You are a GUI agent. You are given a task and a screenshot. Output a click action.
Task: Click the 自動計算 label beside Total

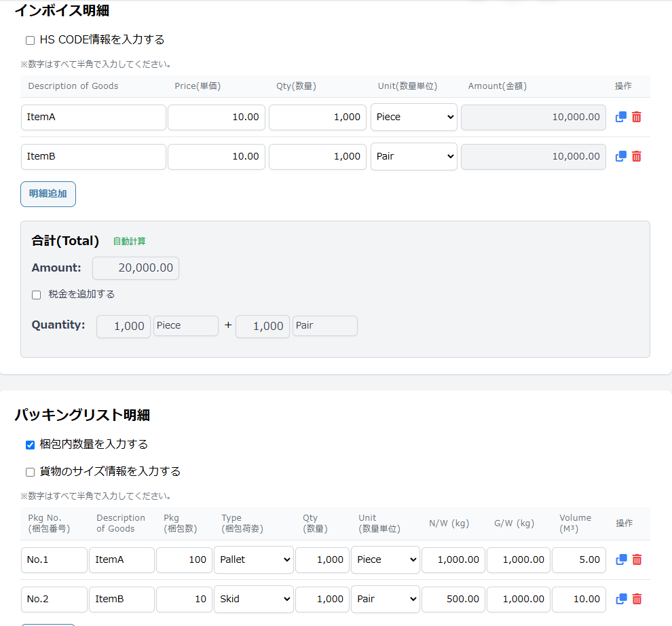129,242
